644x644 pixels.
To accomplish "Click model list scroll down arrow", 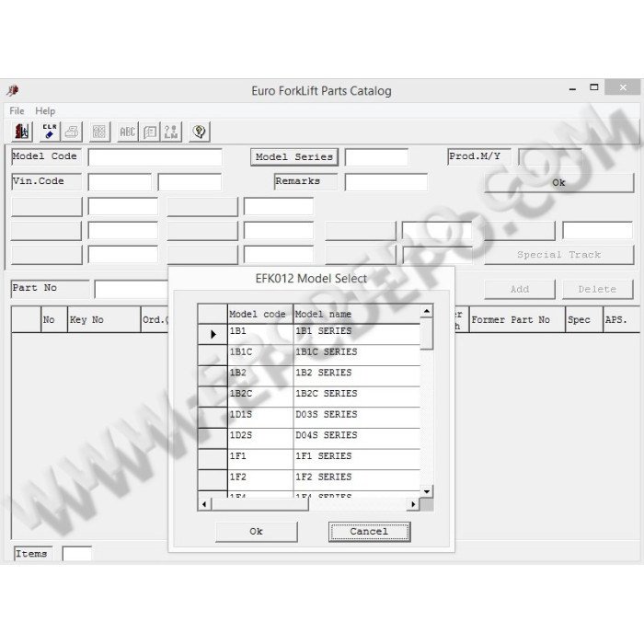I will (x=427, y=491).
